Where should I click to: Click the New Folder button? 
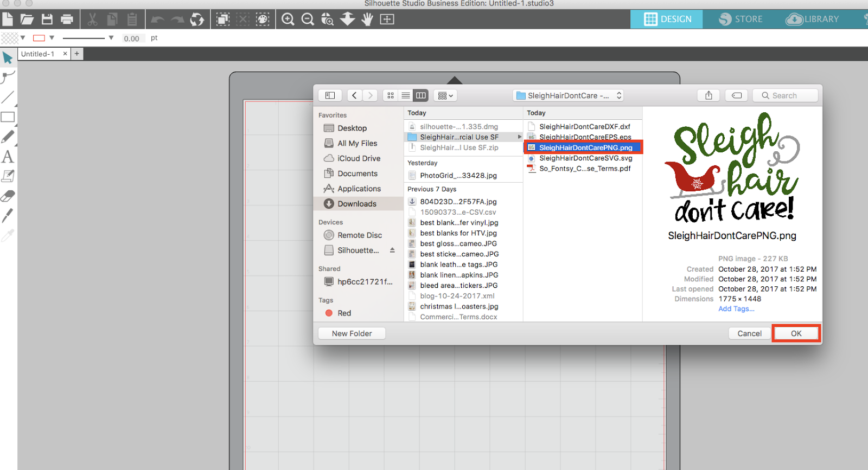pos(352,333)
